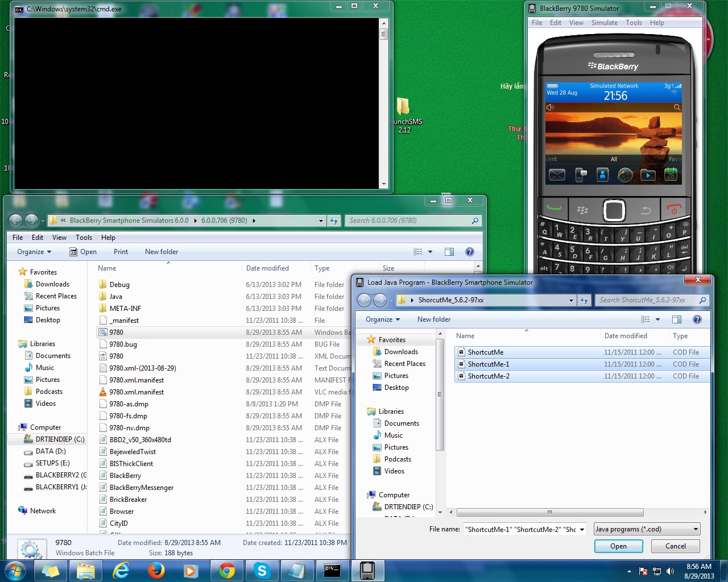Switch to the cmd.exe taskbar button
Screen dimensions: 728x582
click(333, 570)
